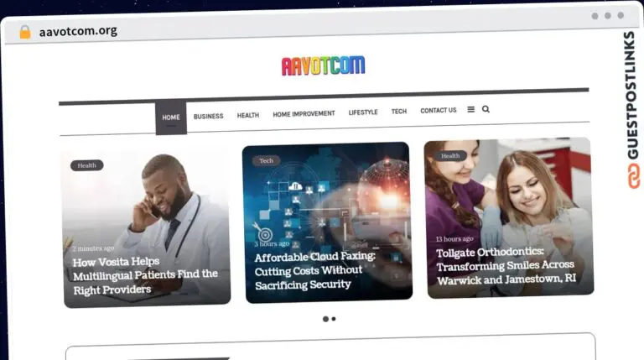Select HOME IMPROVEMENT in the navigation
This screenshot has height=360, width=644.
pyautogui.click(x=304, y=114)
